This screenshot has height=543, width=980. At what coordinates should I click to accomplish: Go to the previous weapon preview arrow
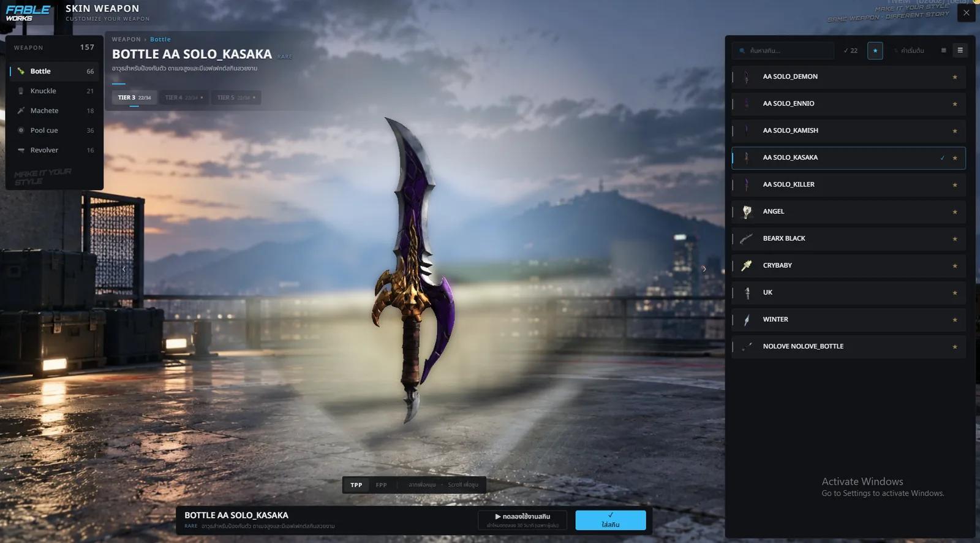click(124, 269)
